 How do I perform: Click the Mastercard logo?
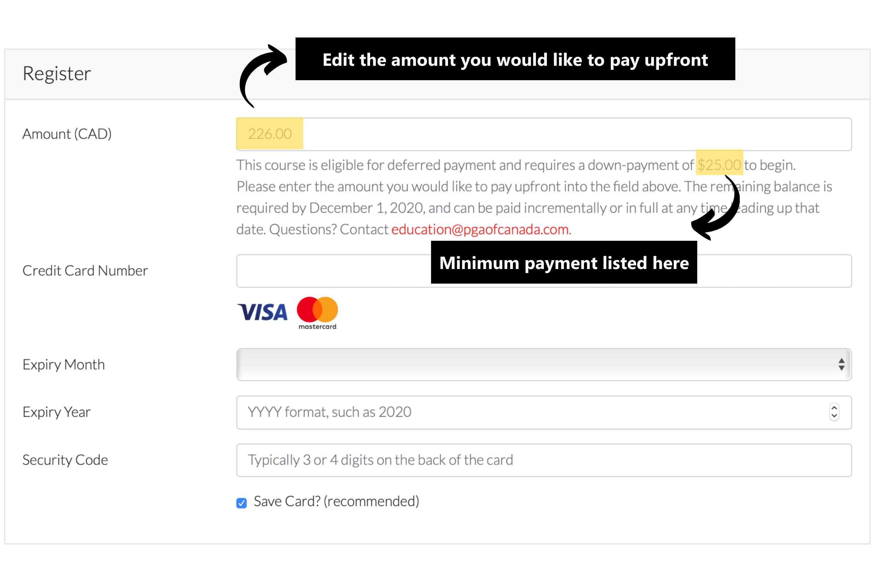318,313
